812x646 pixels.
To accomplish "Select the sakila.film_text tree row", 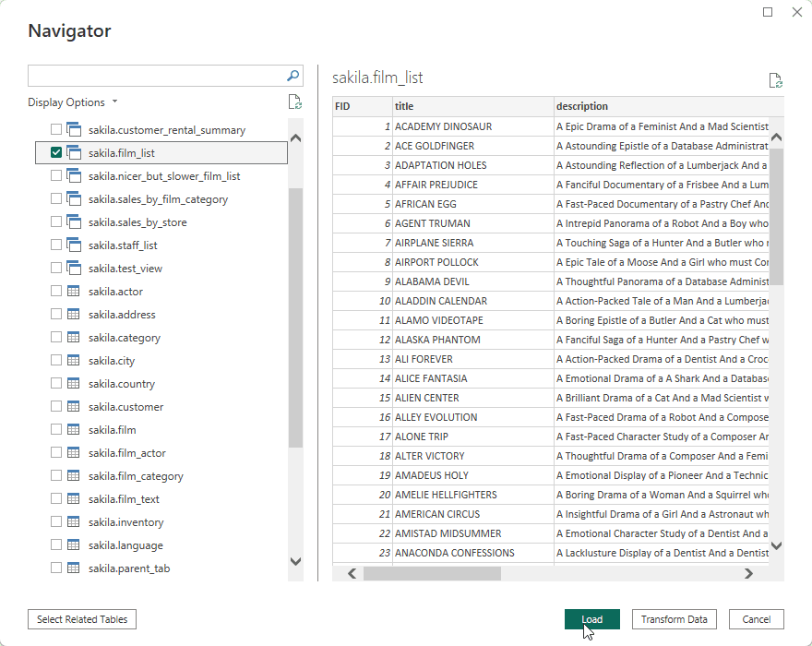I will [161, 499].
